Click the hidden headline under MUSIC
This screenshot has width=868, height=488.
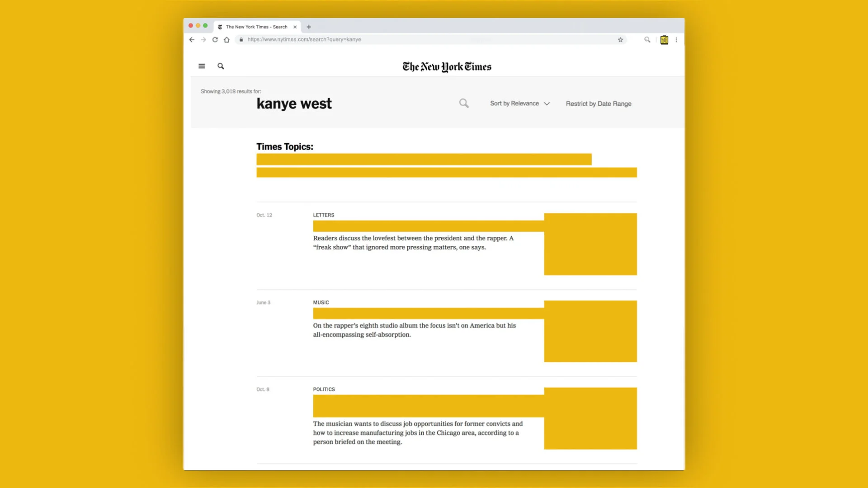(x=429, y=314)
